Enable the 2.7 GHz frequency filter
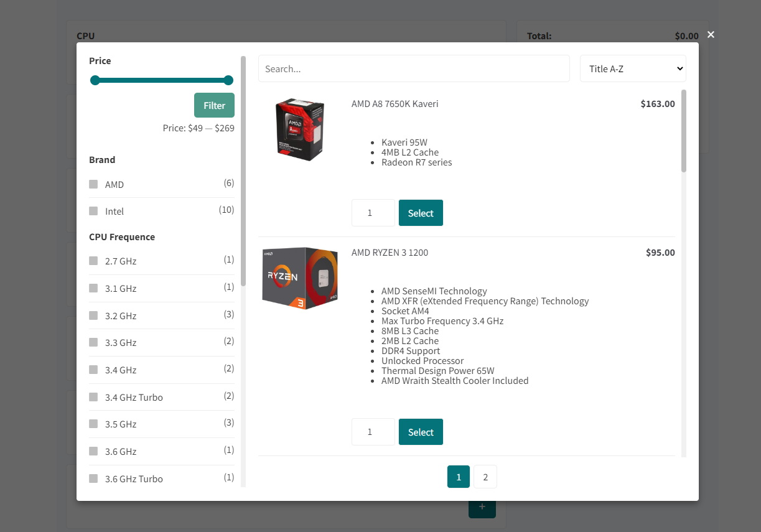The height and width of the screenshot is (532, 761). click(93, 261)
